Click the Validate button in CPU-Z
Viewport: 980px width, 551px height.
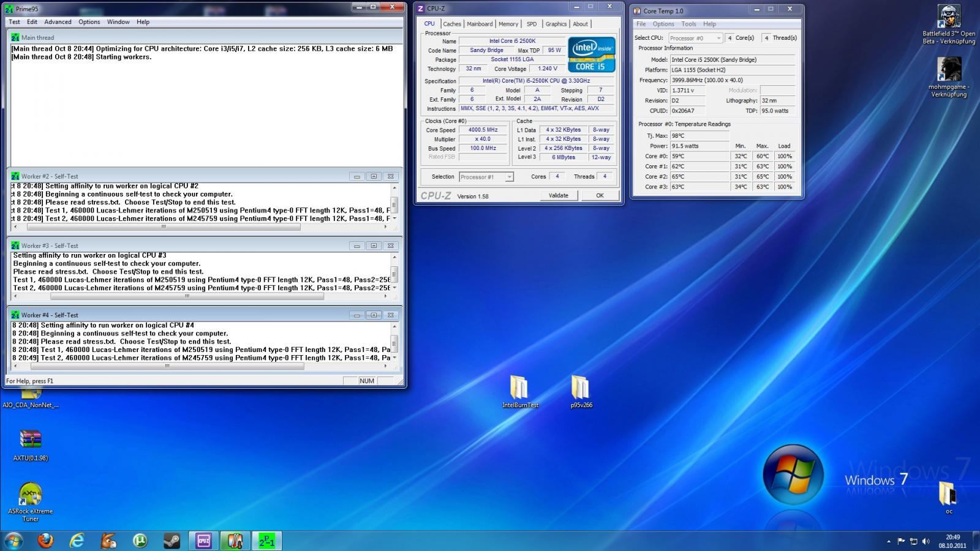coord(558,195)
